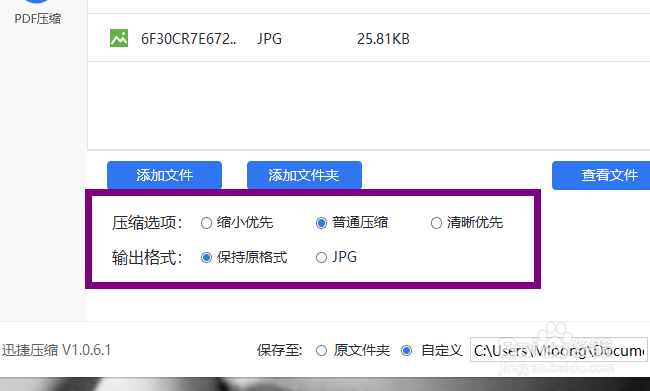Select 清晰优先 compression option
The image size is (650, 391).
[467, 223]
